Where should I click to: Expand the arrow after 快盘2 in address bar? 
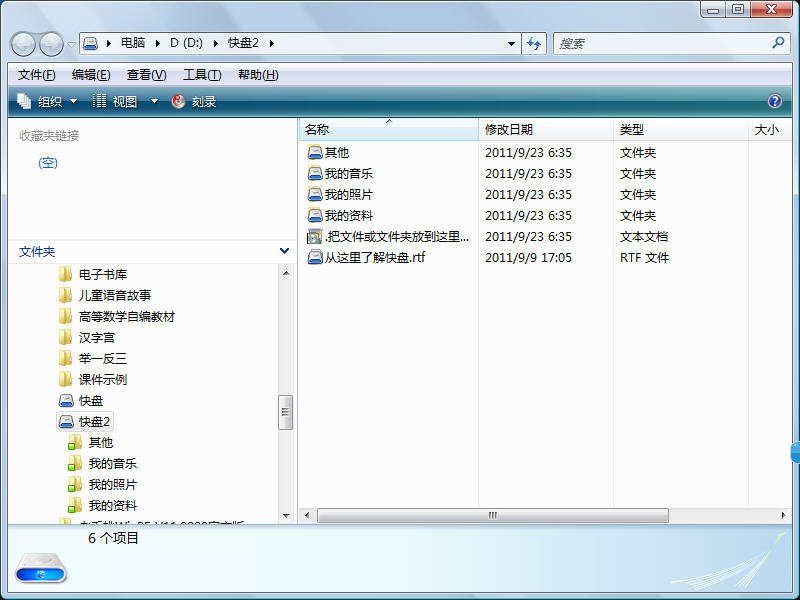[271, 43]
